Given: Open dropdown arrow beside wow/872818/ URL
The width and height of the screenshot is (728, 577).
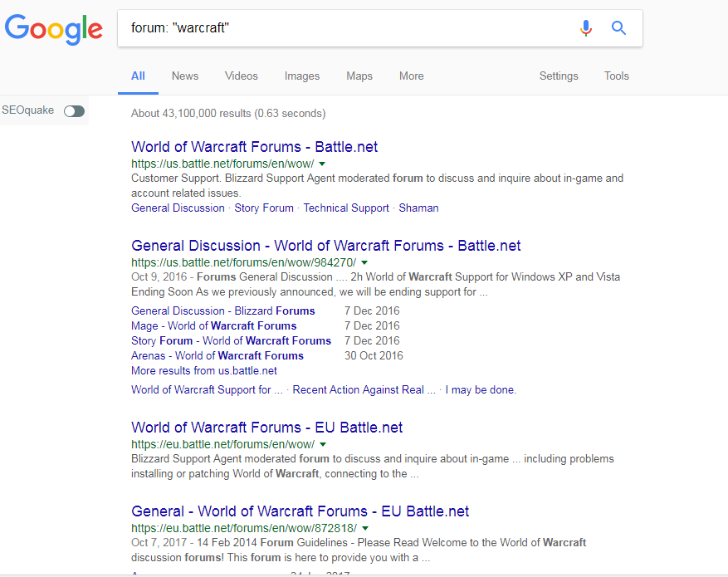Looking at the screenshot, I should [365, 528].
